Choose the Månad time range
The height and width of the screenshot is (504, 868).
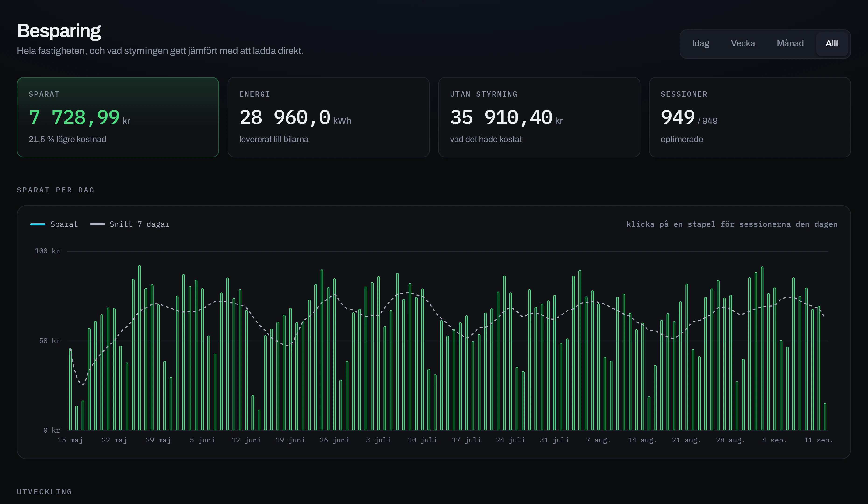[x=790, y=44]
